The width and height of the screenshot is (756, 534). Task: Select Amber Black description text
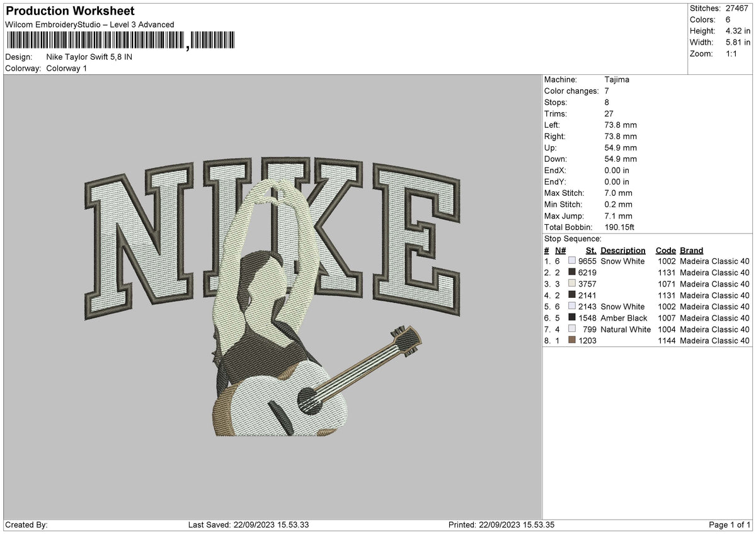(624, 318)
